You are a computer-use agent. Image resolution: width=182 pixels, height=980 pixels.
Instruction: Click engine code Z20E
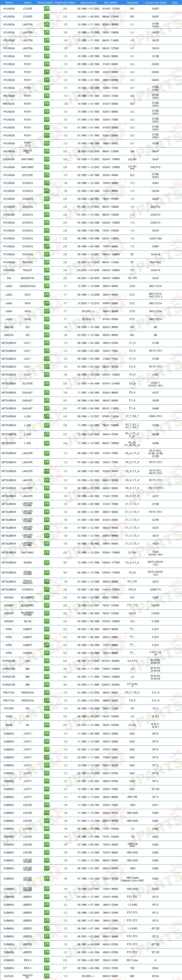[155, 598]
